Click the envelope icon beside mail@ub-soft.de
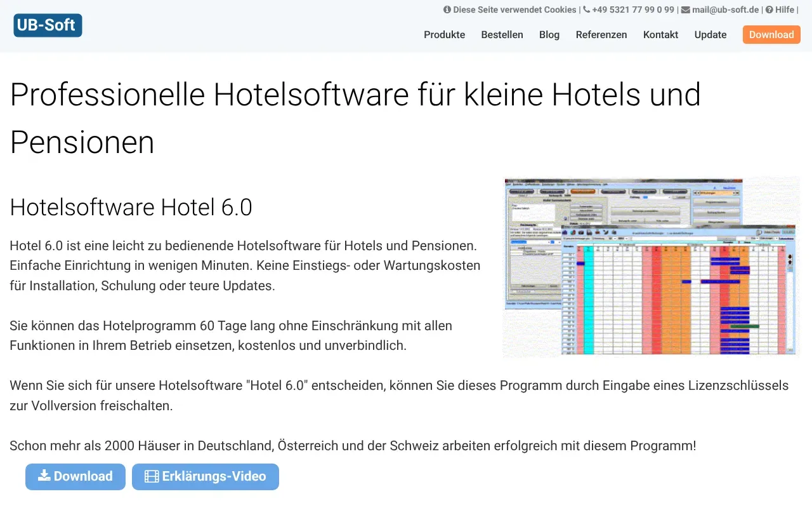Image resolution: width=812 pixels, height=508 pixels. click(x=684, y=10)
